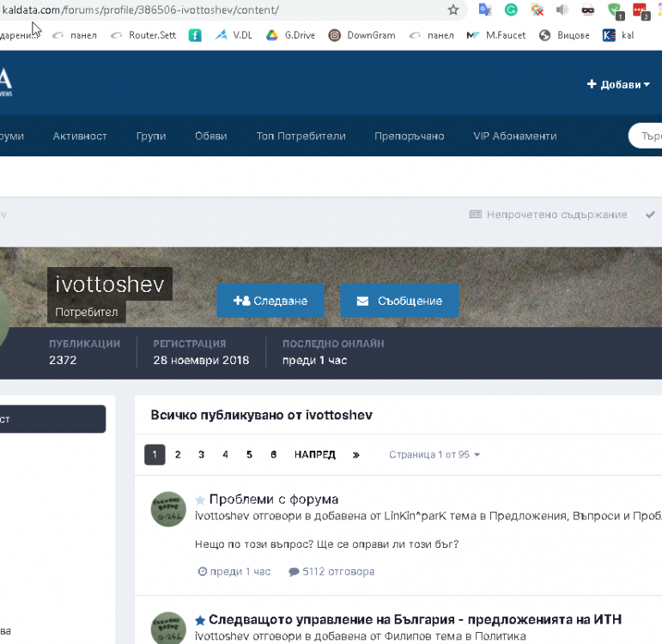This screenshot has height=644, width=662.
Task: Open topic Следващото управление на България
Action: [415, 619]
